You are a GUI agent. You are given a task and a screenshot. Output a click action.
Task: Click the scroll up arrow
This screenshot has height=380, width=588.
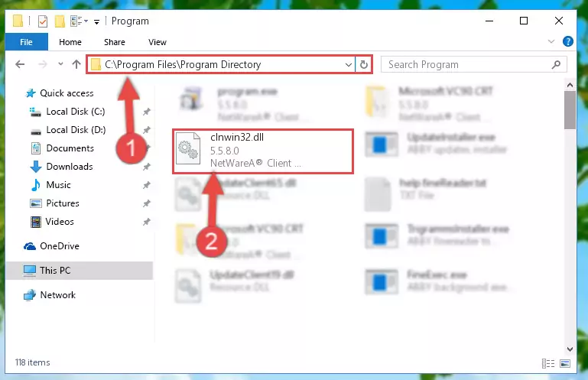[570, 85]
